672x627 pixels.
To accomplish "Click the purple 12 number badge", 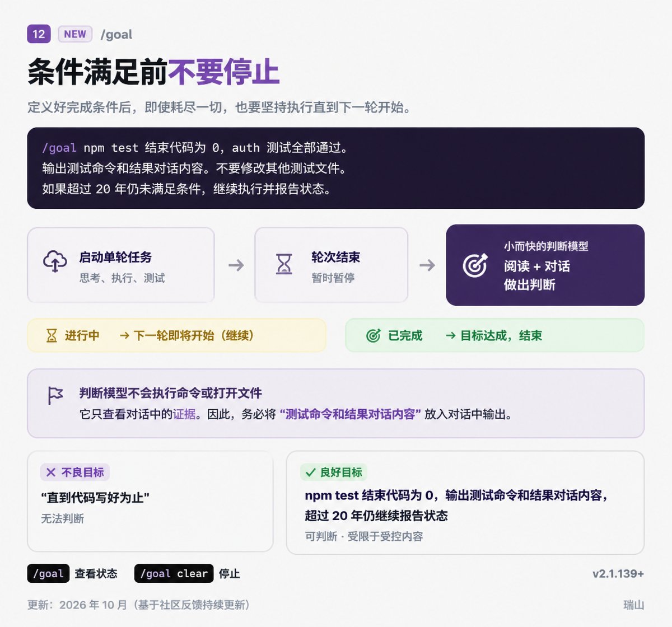I will (x=39, y=34).
